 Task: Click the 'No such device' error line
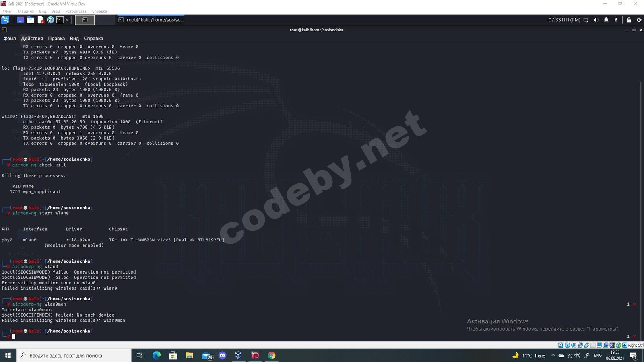coord(58,315)
